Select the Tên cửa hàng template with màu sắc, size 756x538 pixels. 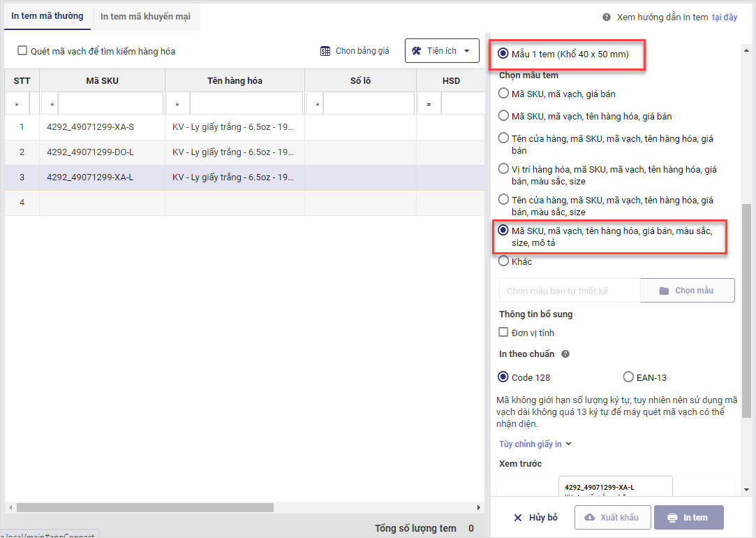pos(503,200)
